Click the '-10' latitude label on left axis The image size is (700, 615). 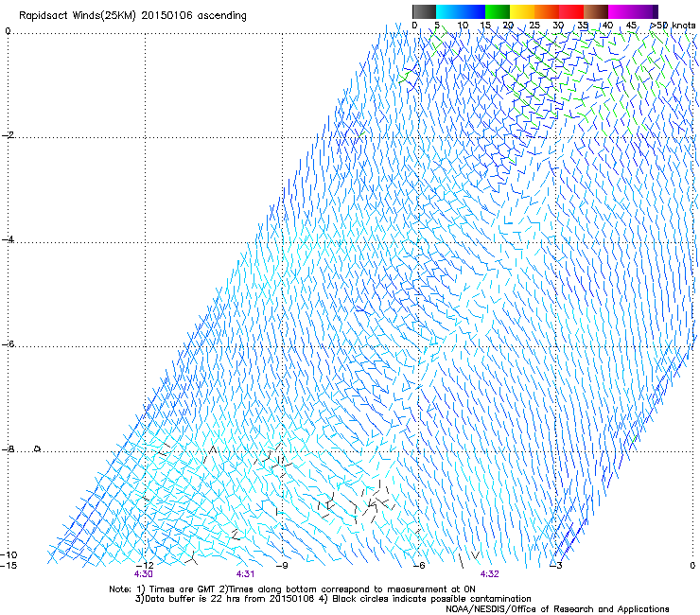tap(9, 554)
